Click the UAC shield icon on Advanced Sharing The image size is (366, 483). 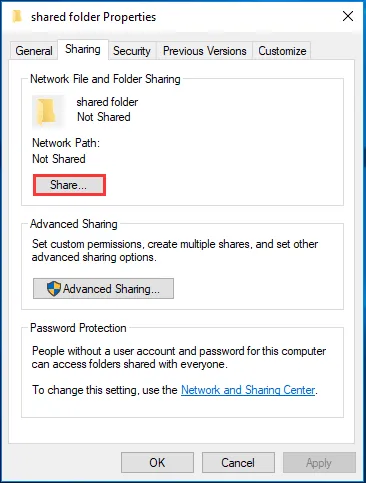(x=53, y=289)
